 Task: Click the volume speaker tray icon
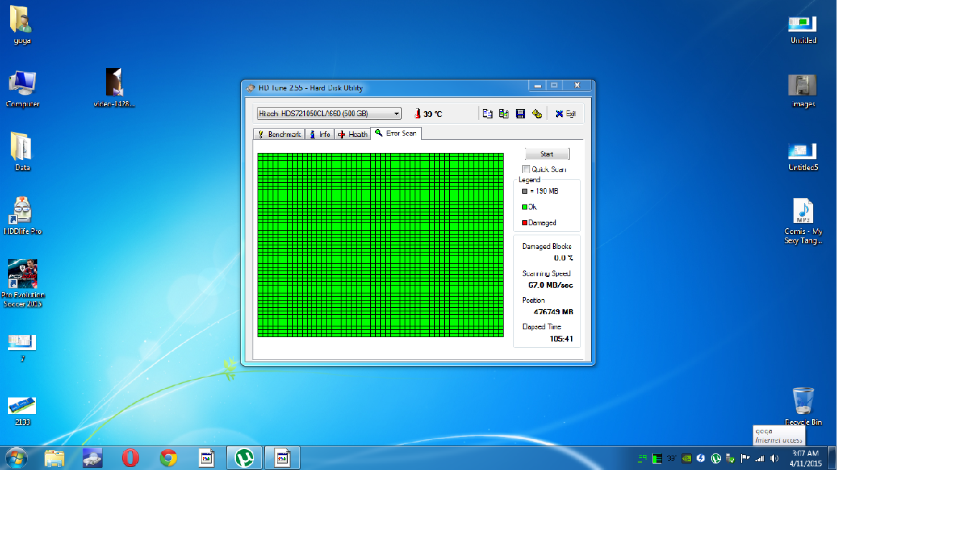click(774, 458)
